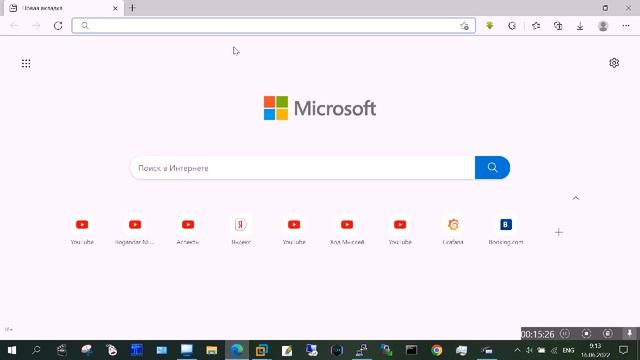Screen dimensions: 640x360
Task: Click the browser address bar
Action: [273, 26]
